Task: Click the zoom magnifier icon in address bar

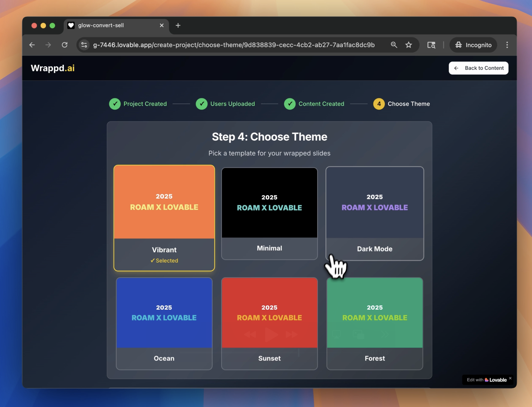Action: pos(394,45)
